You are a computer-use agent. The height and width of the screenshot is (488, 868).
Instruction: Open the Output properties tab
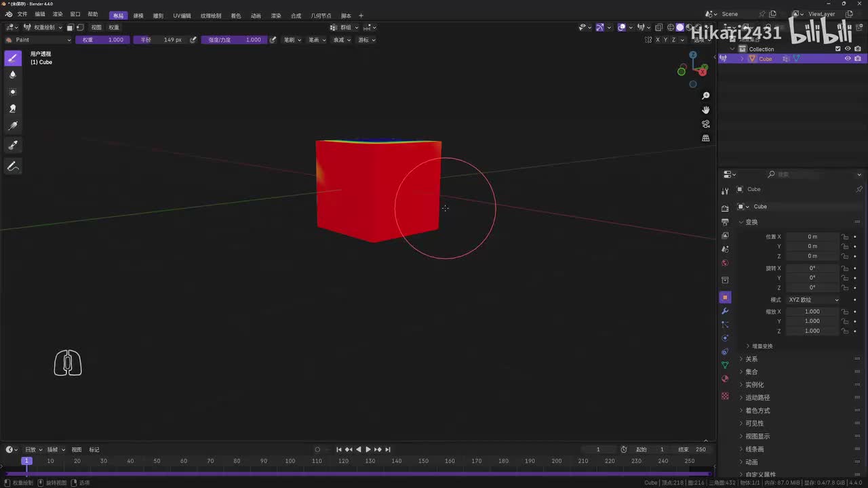[x=725, y=222]
